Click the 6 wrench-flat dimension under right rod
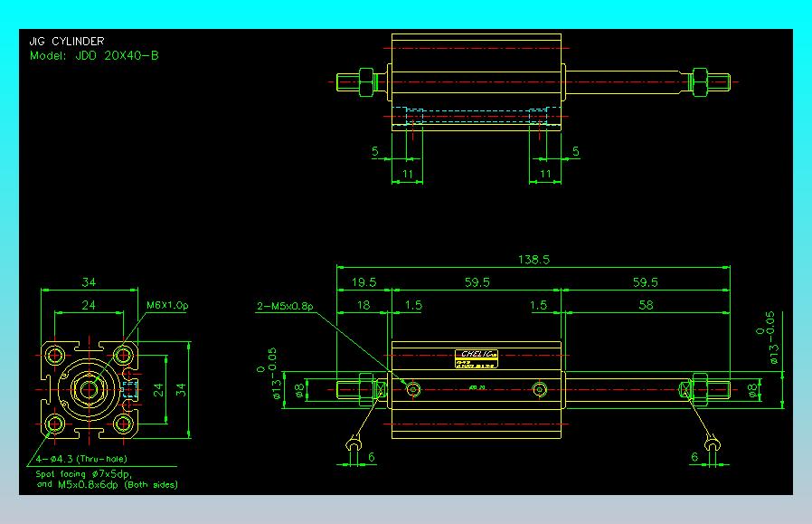This screenshot has height=524, width=812. [x=695, y=457]
